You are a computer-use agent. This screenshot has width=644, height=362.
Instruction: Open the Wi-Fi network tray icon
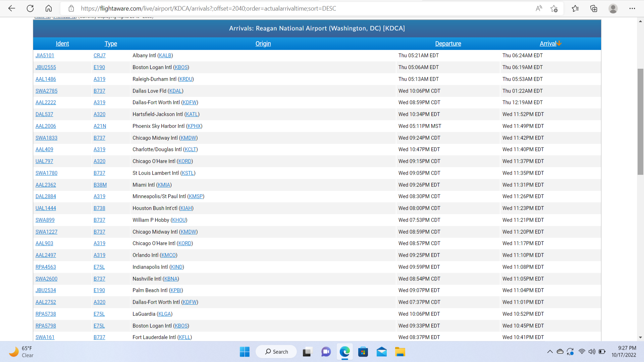[x=582, y=352]
